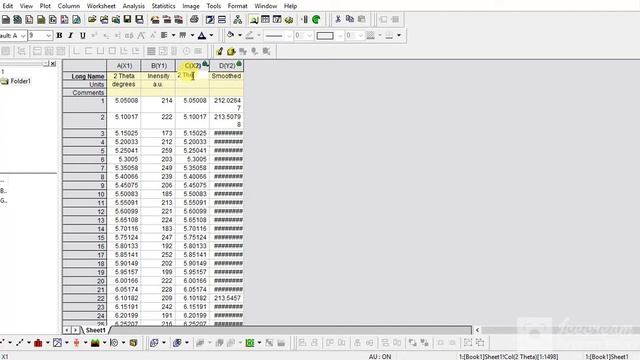Expand the font color dropdown arrow

point(211,36)
